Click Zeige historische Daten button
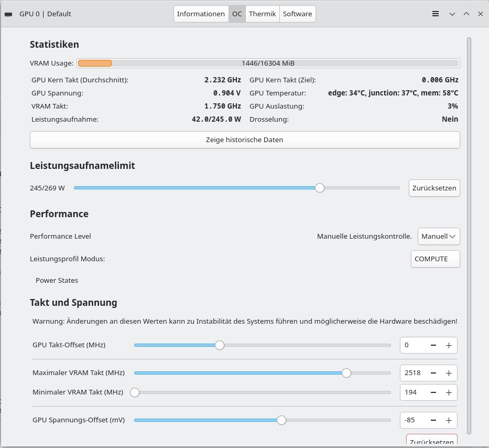This screenshot has height=448, width=489. click(244, 140)
